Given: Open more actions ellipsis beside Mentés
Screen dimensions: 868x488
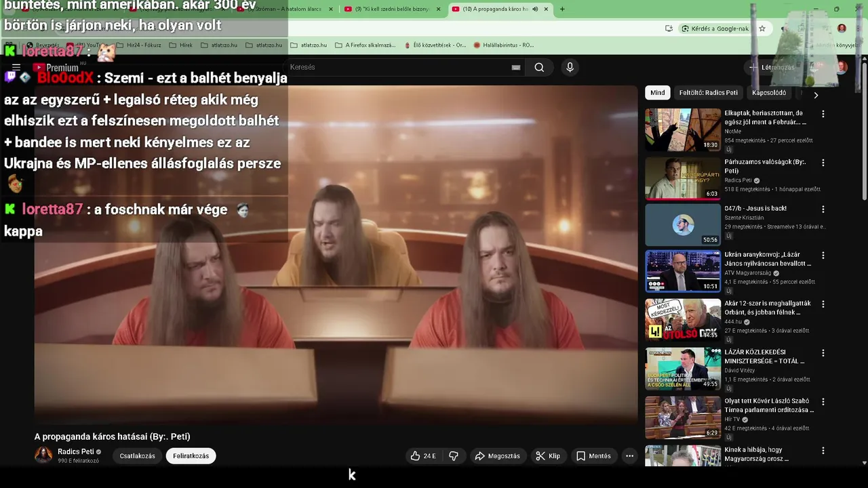Looking at the screenshot, I should [x=629, y=456].
